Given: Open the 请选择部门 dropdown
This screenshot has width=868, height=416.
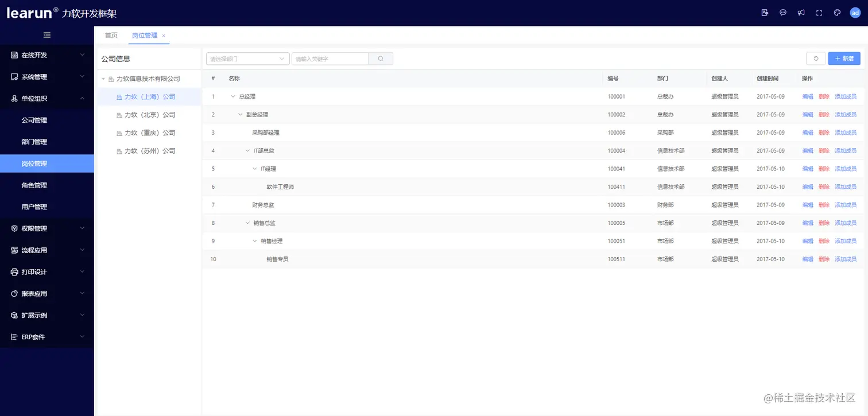Looking at the screenshot, I should pyautogui.click(x=248, y=59).
